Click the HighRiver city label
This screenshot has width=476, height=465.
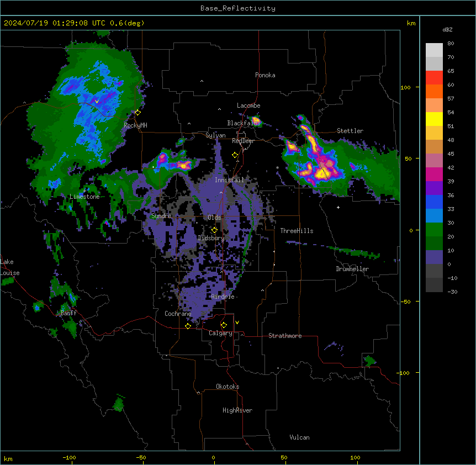[x=237, y=410]
